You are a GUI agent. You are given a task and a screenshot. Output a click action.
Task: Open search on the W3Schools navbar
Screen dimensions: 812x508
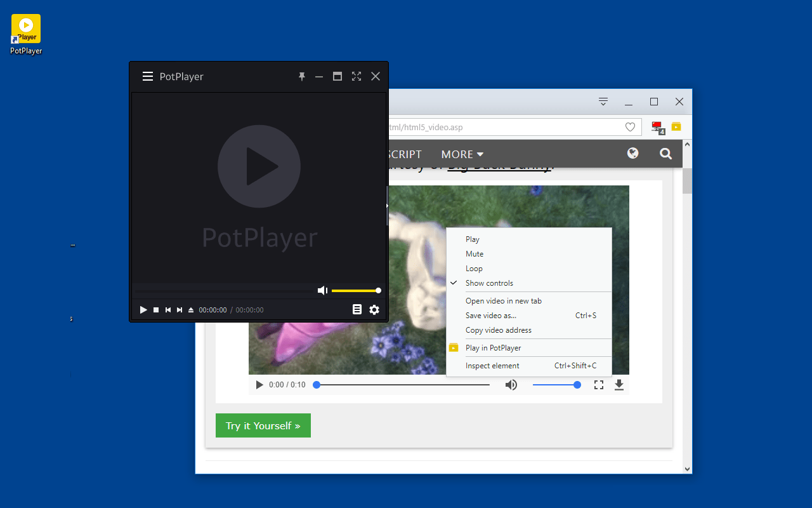[x=665, y=153]
